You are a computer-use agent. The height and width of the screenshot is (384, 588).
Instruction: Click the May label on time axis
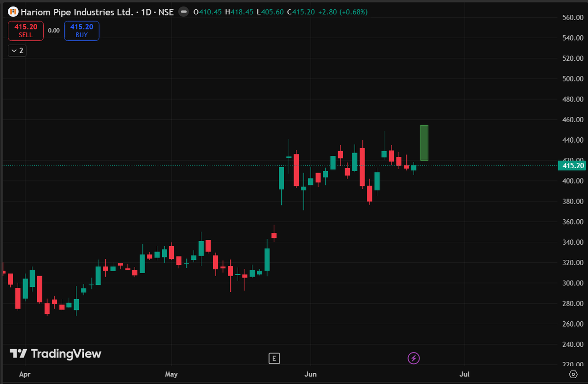[171, 374]
